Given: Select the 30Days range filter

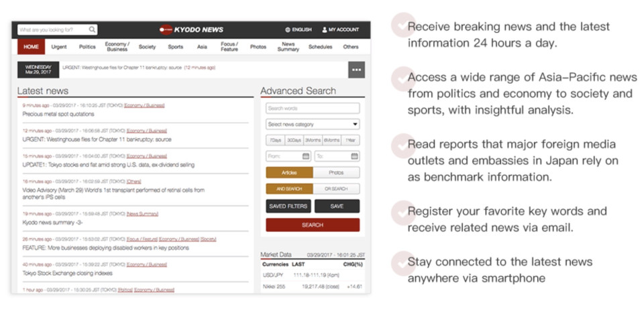Looking at the screenshot, I should pyautogui.click(x=294, y=140).
